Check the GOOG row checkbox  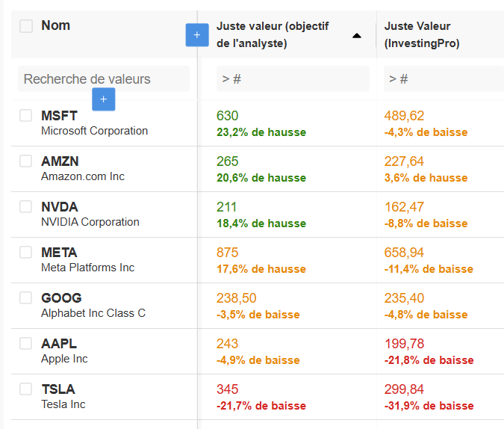26,297
